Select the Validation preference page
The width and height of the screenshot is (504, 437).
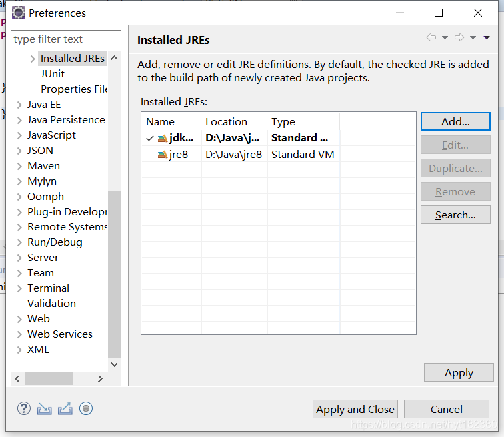52,303
